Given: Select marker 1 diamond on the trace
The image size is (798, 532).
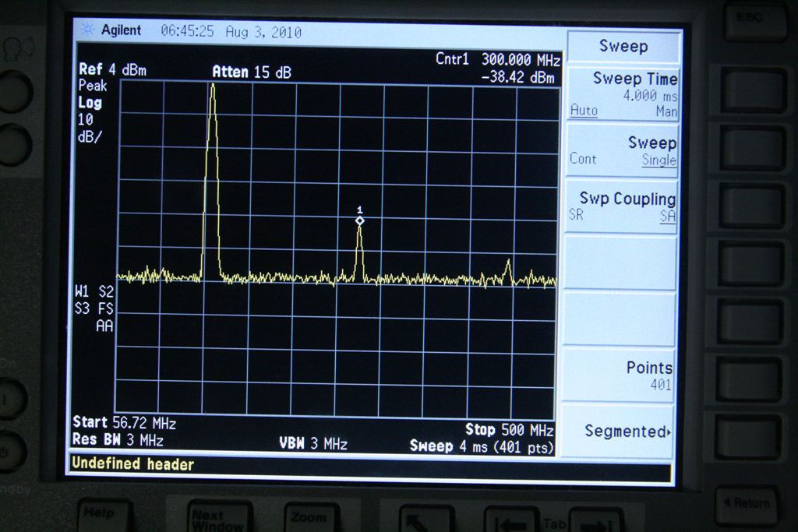Looking at the screenshot, I should (359, 221).
